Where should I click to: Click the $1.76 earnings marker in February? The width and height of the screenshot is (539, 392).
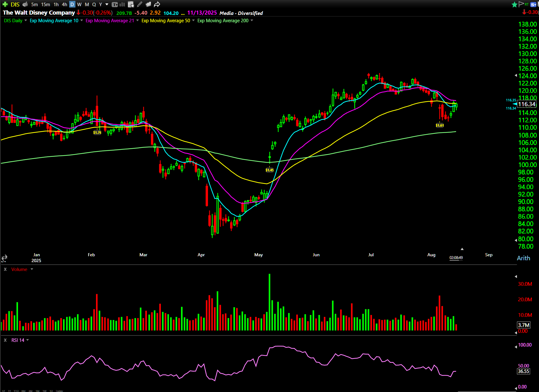pos(97,132)
